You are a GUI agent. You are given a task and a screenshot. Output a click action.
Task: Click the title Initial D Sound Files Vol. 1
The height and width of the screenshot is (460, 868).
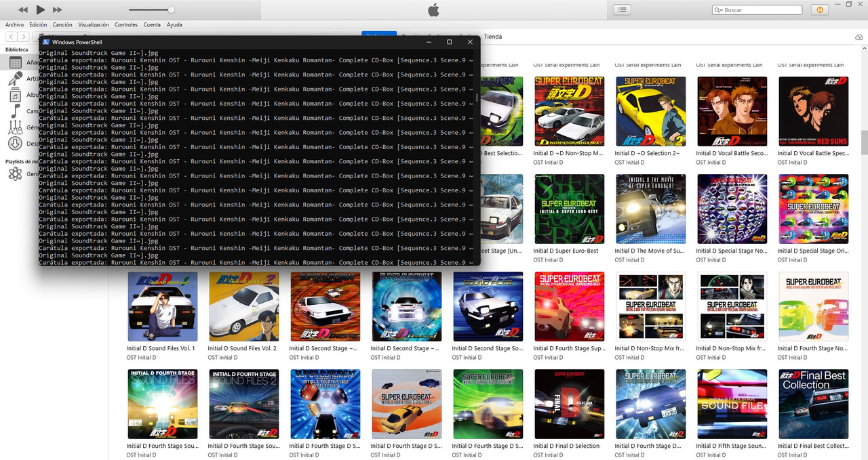[161, 348]
